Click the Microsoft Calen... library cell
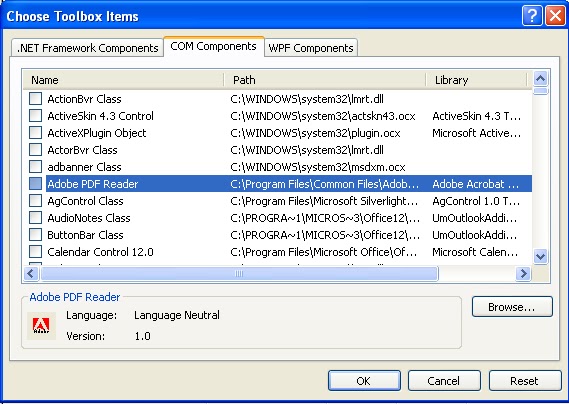 [x=475, y=252]
